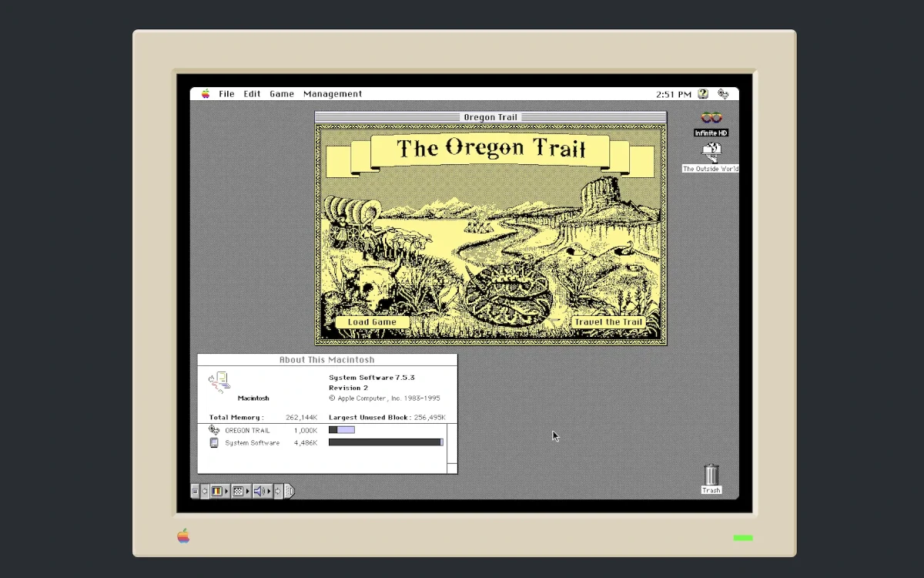The height and width of the screenshot is (578, 924).
Task: Click the application switcher icon in menu bar
Action: [x=722, y=93]
